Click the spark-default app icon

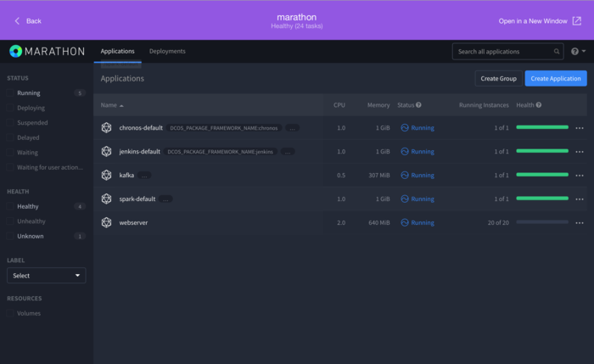point(106,199)
